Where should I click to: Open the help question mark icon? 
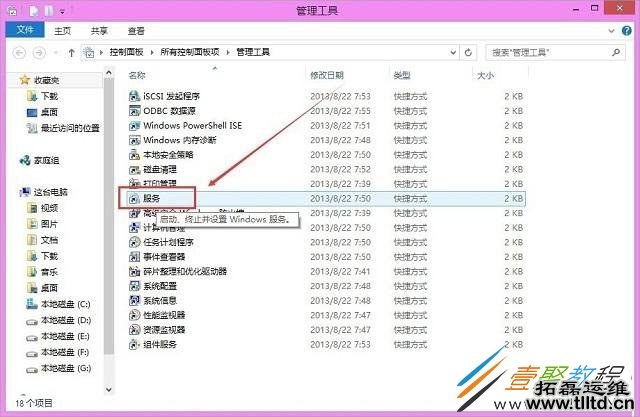point(627,31)
